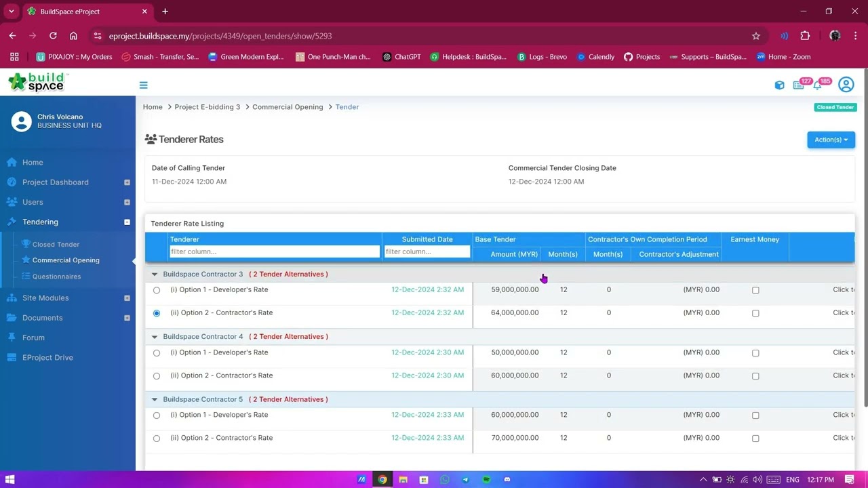Expand the Users plus toggle
Viewport: 868px width, 488px height.
point(127,202)
